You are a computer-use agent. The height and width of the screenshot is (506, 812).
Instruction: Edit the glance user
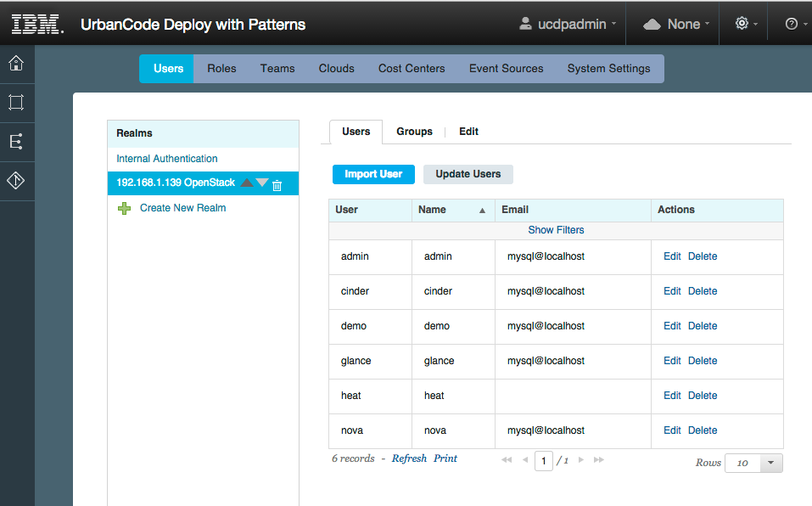672,361
